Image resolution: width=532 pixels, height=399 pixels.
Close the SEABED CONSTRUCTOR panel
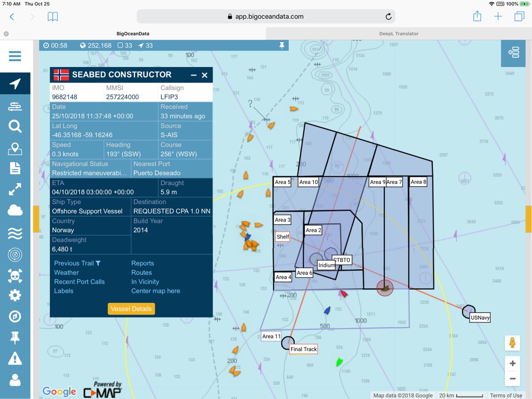coord(205,75)
